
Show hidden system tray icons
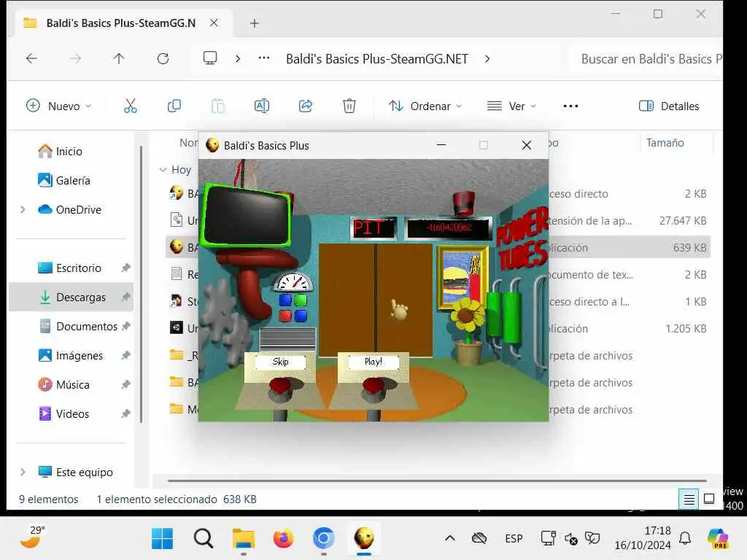[x=449, y=539]
